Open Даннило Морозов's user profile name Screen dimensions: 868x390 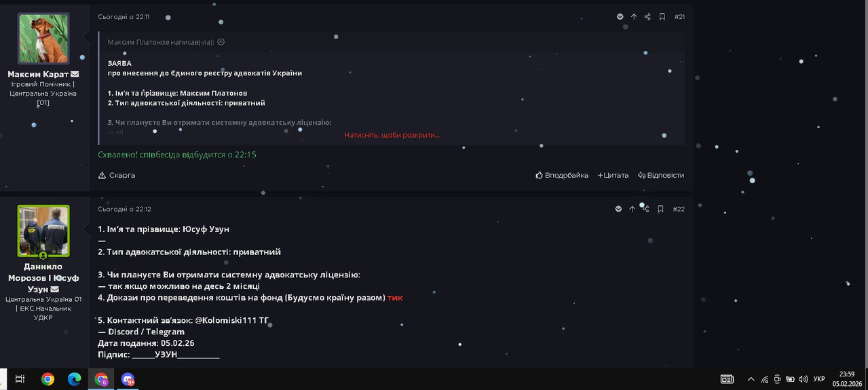[x=43, y=277]
